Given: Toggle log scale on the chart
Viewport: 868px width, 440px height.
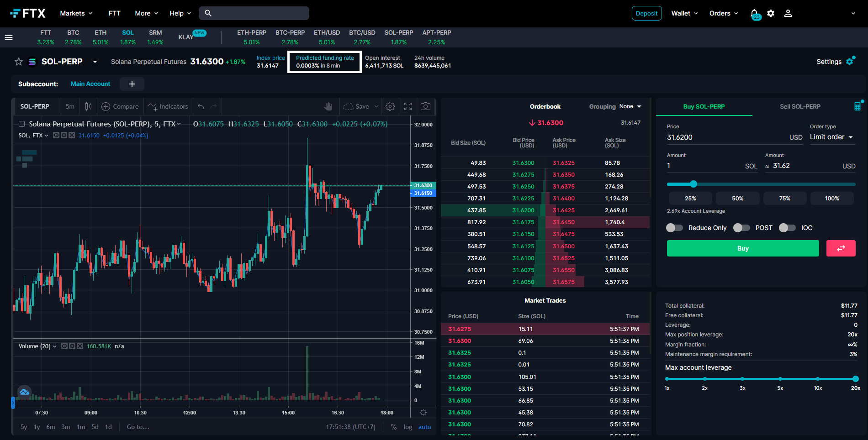Looking at the screenshot, I should [408, 427].
